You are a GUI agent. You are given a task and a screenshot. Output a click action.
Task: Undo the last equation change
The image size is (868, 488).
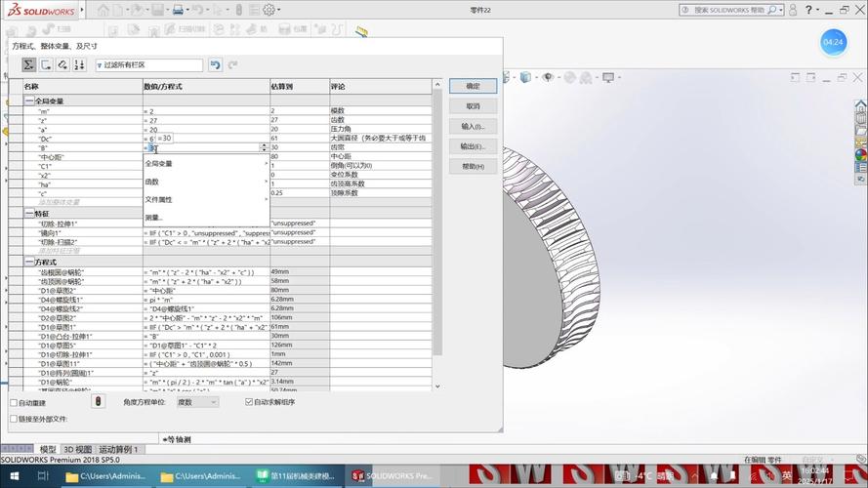(216, 64)
